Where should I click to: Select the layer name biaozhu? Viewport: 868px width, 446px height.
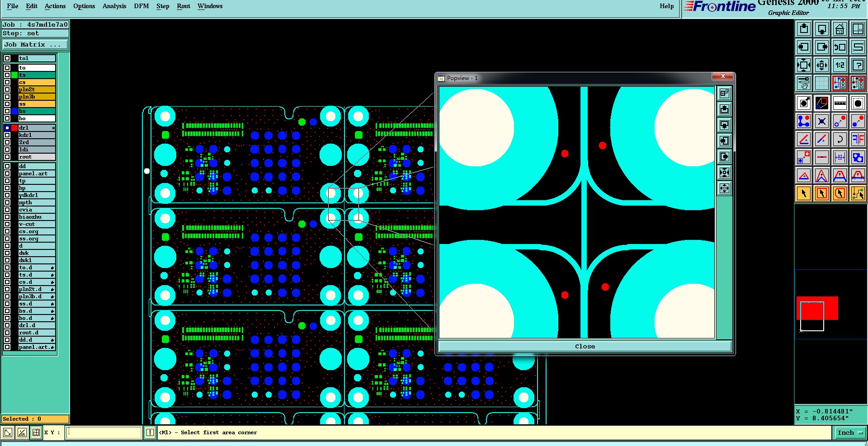37,217
